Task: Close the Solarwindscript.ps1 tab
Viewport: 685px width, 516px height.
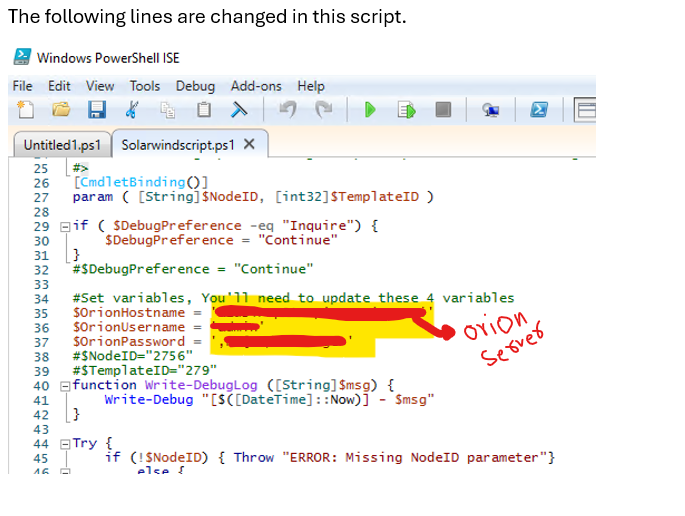Action: [249, 144]
